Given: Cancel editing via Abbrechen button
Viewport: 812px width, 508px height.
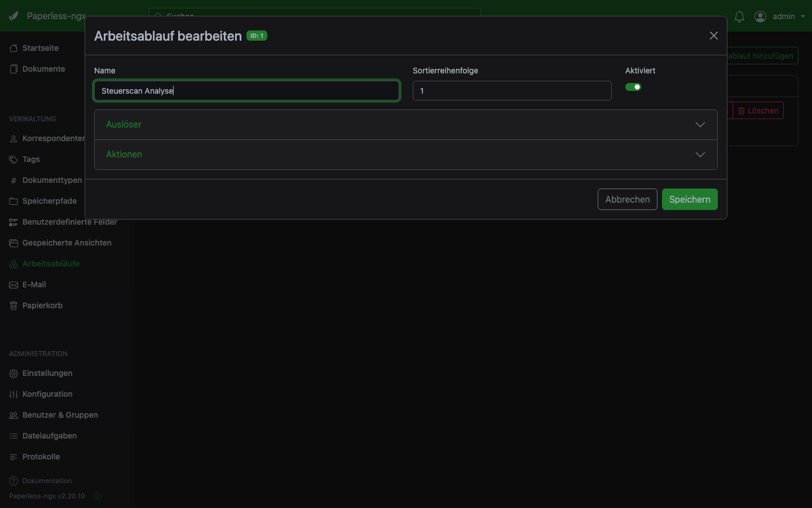Looking at the screenshot, I should tap(627, 199).
